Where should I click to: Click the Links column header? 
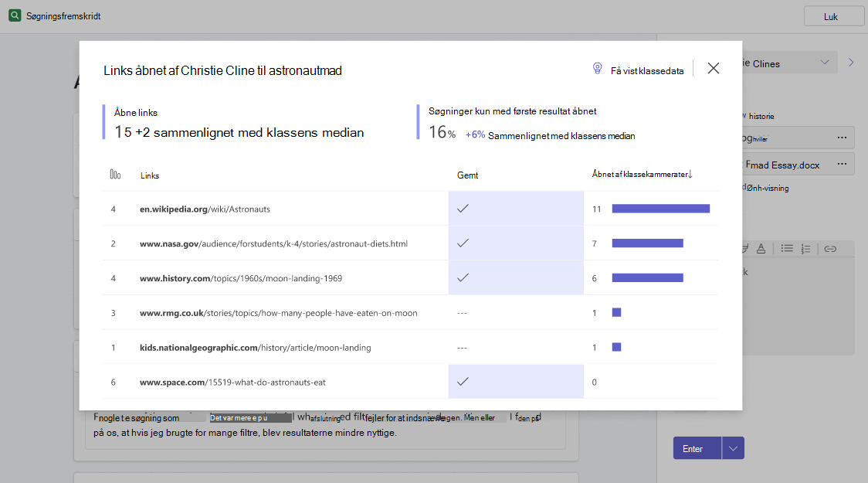point(150,175)
